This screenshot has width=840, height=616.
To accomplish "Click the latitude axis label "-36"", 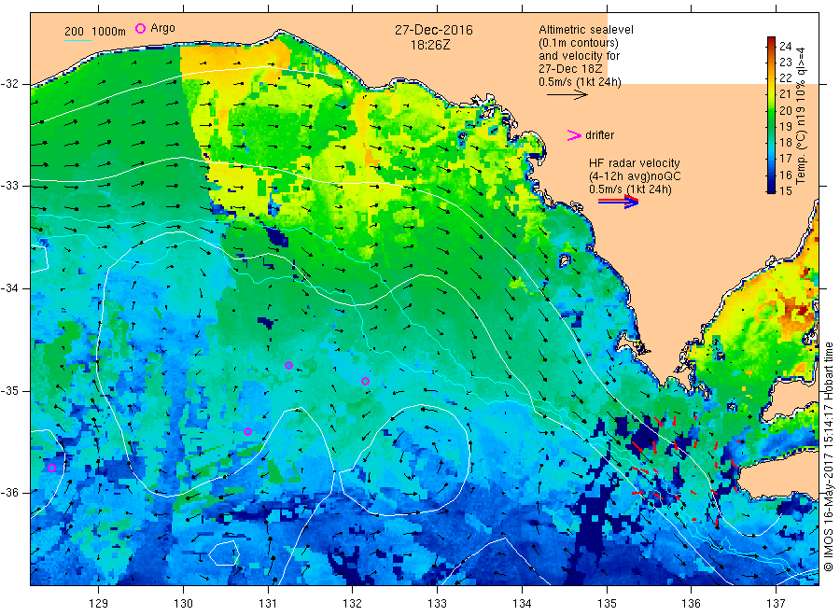I will pos(9,493).
